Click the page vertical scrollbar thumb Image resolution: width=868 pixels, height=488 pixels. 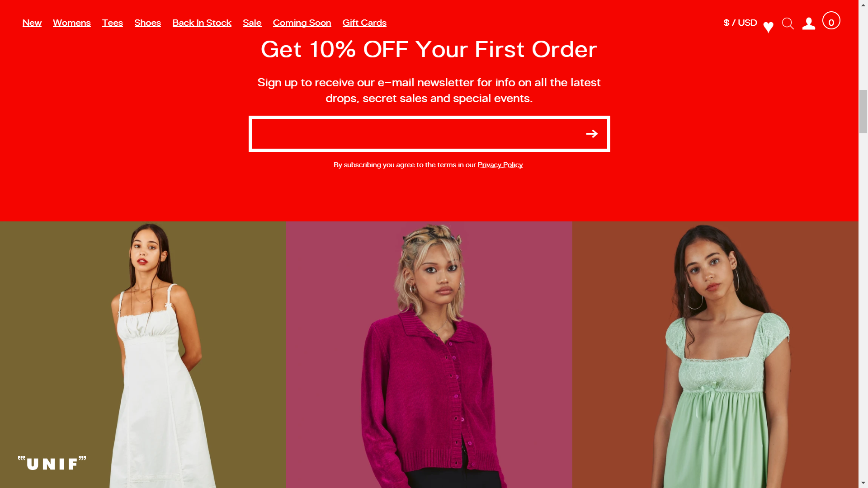tap(863, 112)
